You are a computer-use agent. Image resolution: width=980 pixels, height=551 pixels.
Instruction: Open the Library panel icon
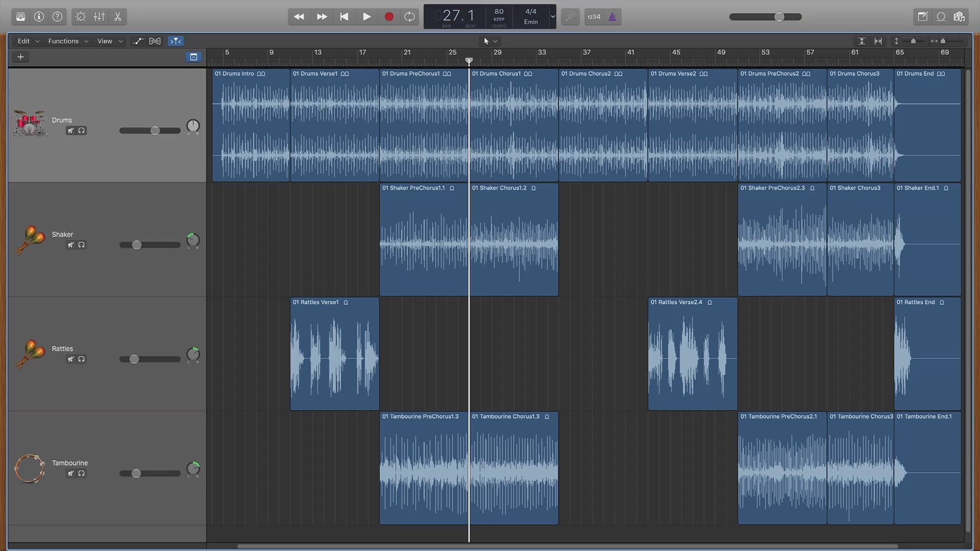[20, 17]
